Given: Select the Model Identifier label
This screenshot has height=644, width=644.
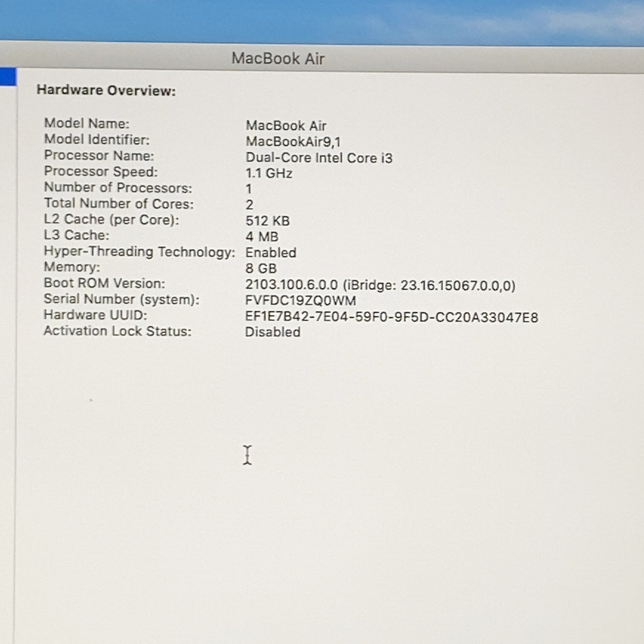Looking at the screenshot, I should click(97, 140).
